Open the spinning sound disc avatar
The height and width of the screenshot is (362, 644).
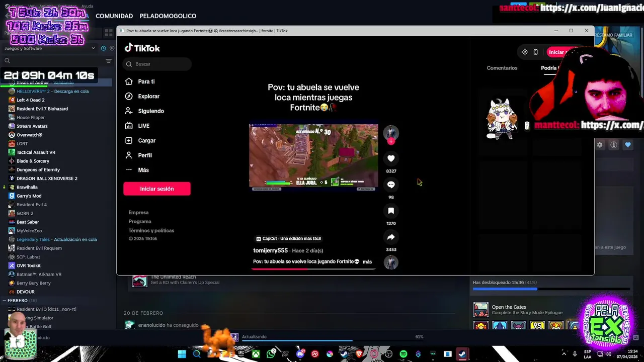click(391, 262)
